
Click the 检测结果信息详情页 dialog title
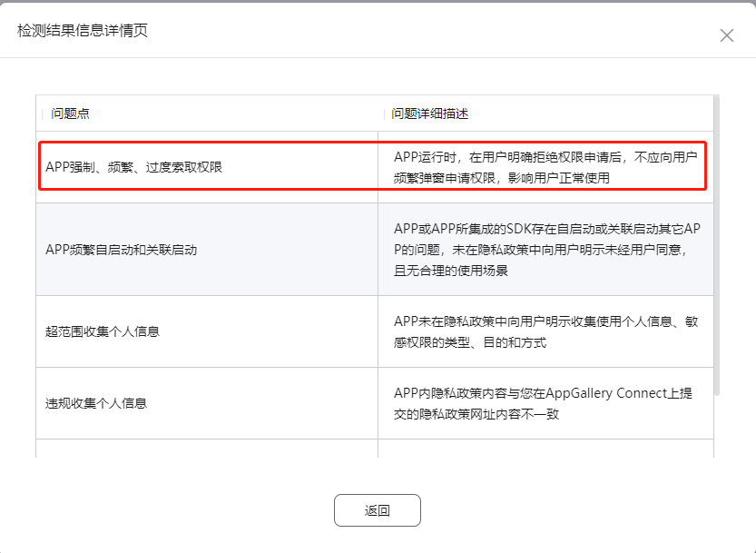[83, 31]
